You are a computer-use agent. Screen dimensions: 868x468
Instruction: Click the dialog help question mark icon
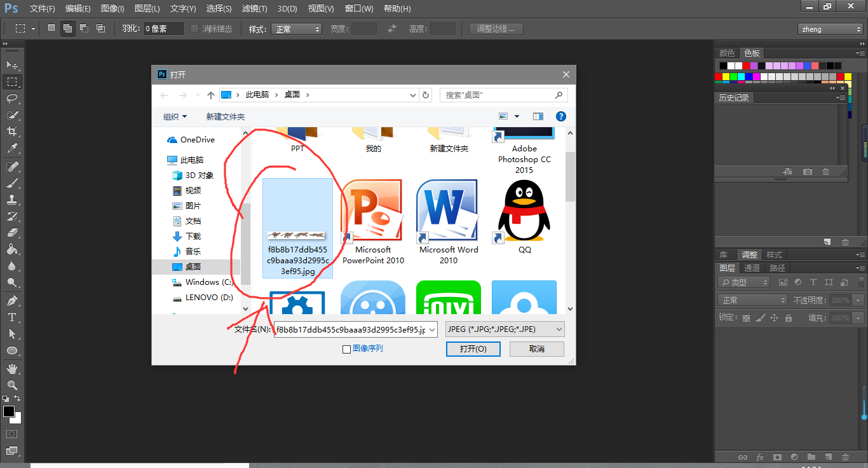tap(560, 116)
